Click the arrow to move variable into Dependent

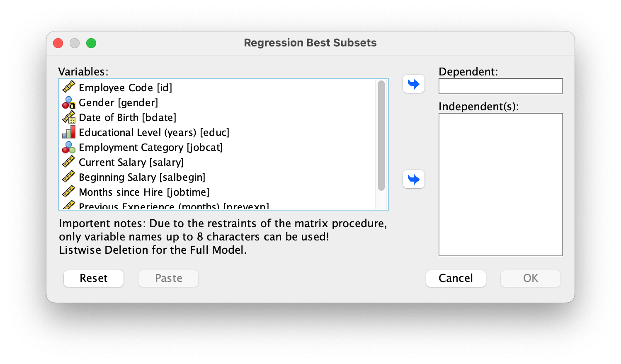click(x=413, y=84)
